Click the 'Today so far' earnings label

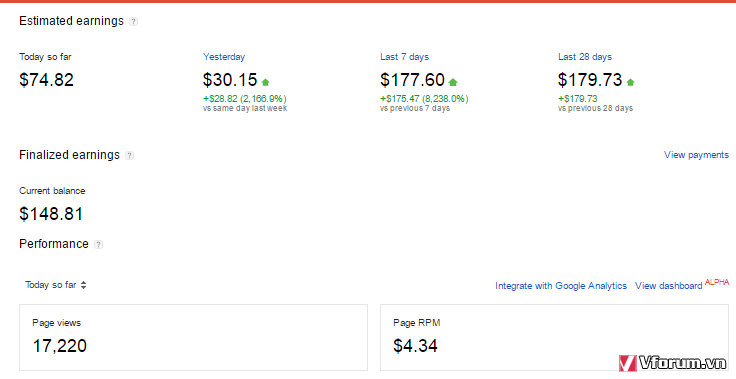[45, 57]
